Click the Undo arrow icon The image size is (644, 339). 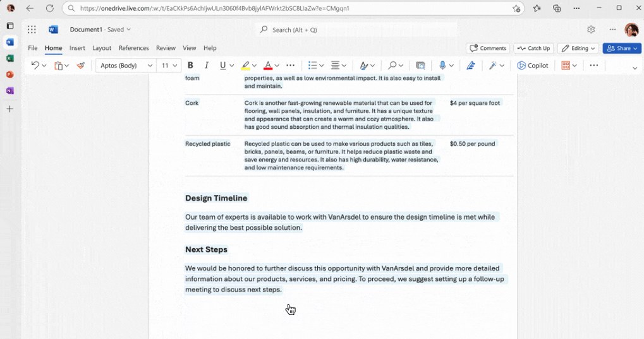(35, 65)
